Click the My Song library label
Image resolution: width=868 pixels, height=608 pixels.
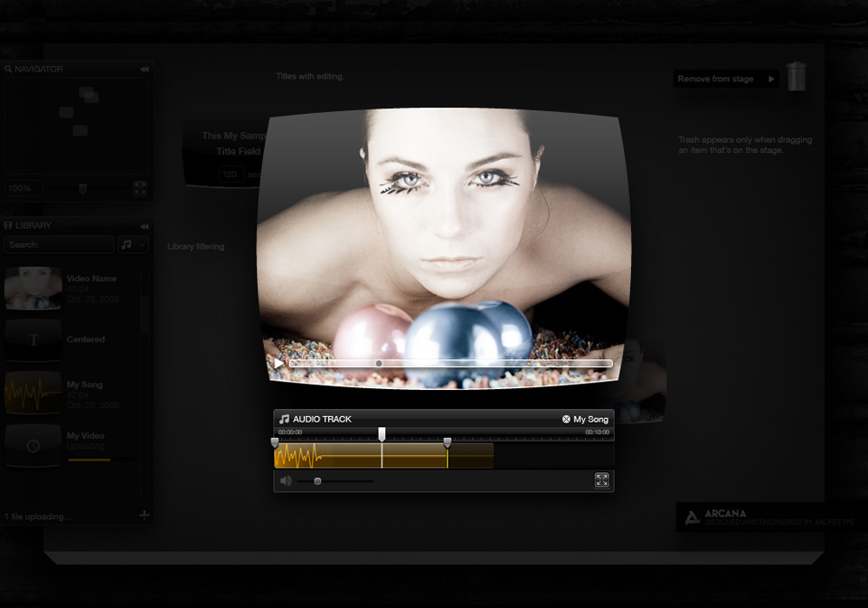(85, 385)
